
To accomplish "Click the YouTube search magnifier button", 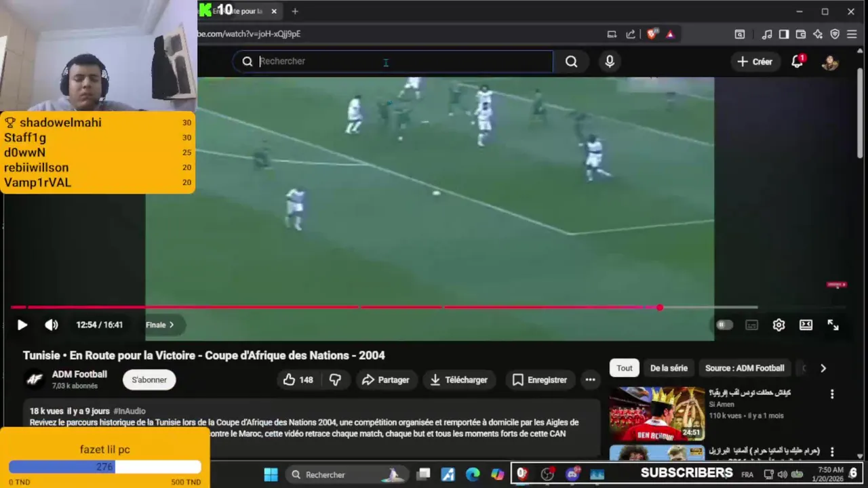I will click(572, 62).
